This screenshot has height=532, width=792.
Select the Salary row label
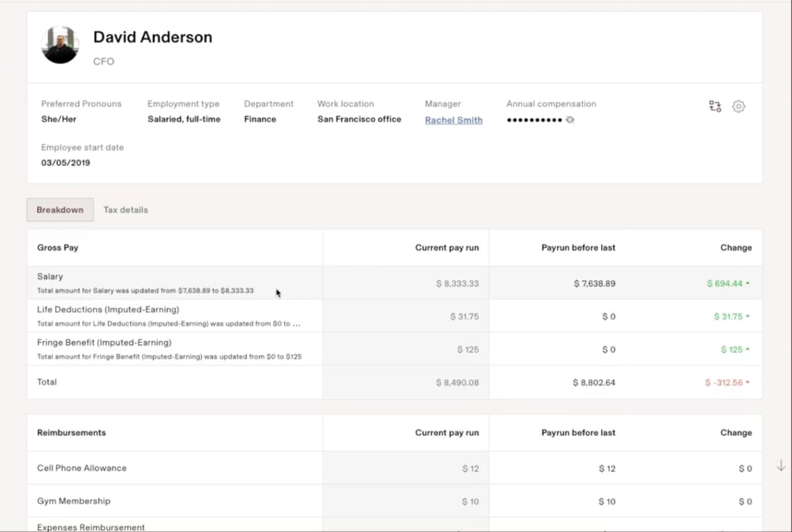click(50, 277)
